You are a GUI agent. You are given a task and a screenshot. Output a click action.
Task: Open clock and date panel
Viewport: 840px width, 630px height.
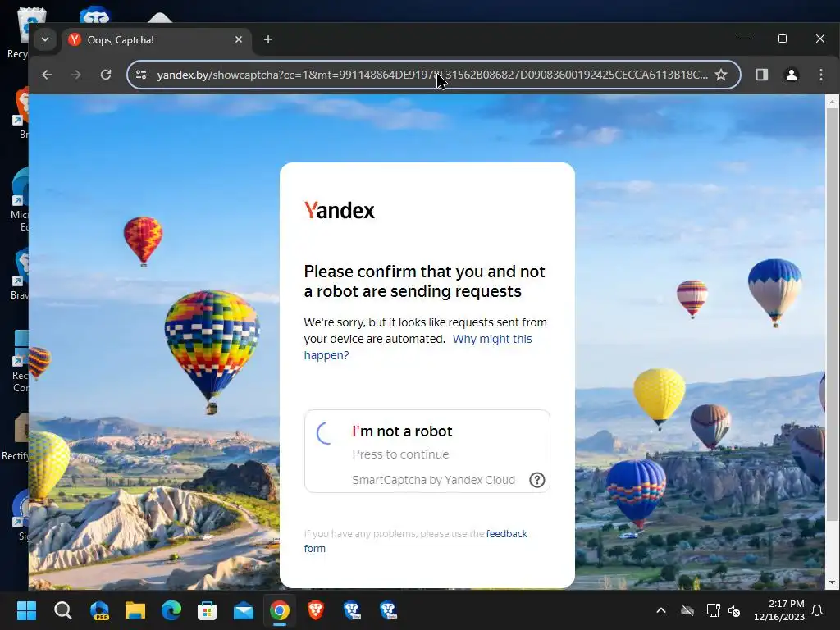tap(779, 610)
